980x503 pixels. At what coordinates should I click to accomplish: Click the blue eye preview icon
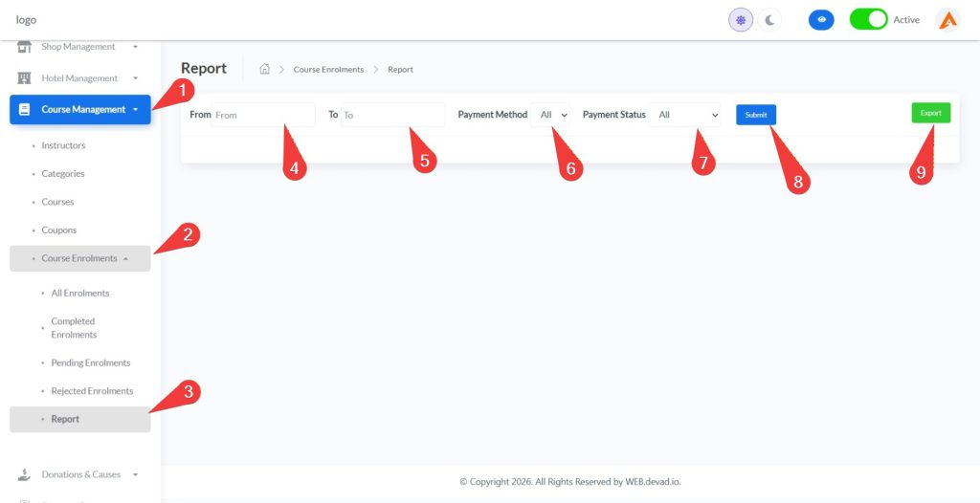[821, 20]
